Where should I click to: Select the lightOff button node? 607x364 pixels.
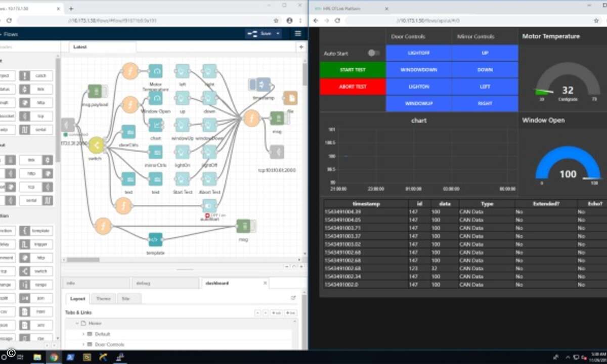coord(209,152)
